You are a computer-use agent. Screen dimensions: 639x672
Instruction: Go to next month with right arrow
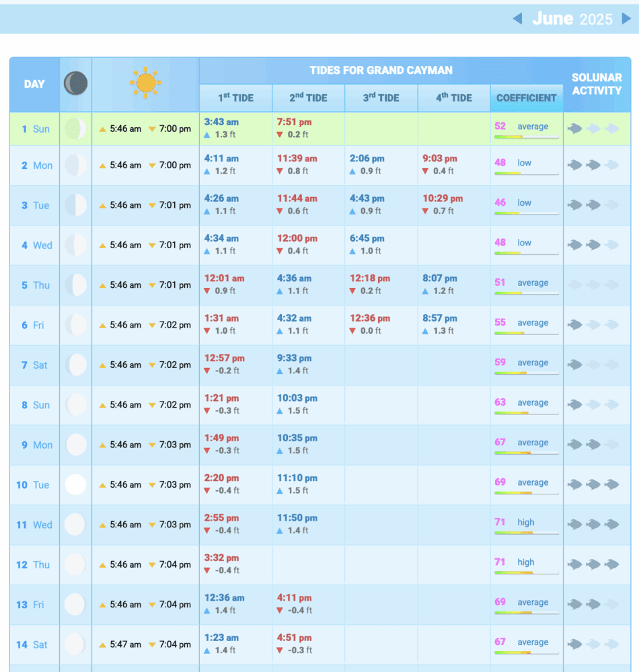pos(626,18)
